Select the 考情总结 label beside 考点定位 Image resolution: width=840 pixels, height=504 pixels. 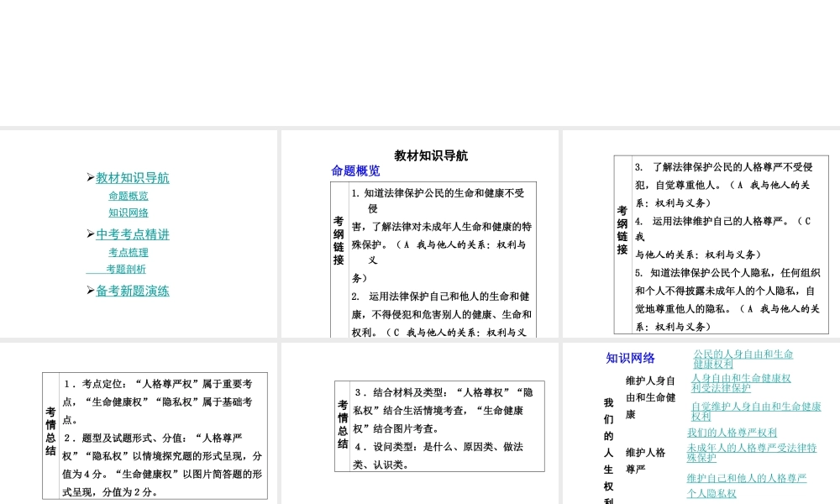(50, 431)
